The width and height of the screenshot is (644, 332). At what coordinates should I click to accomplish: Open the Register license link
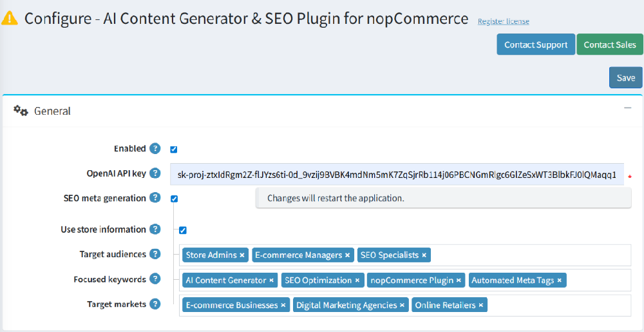(503, 21)
